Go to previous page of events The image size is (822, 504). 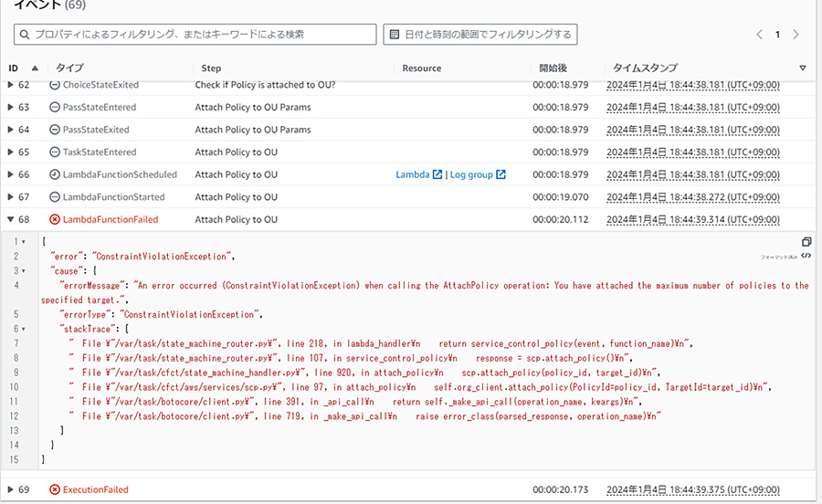[759, 35]
